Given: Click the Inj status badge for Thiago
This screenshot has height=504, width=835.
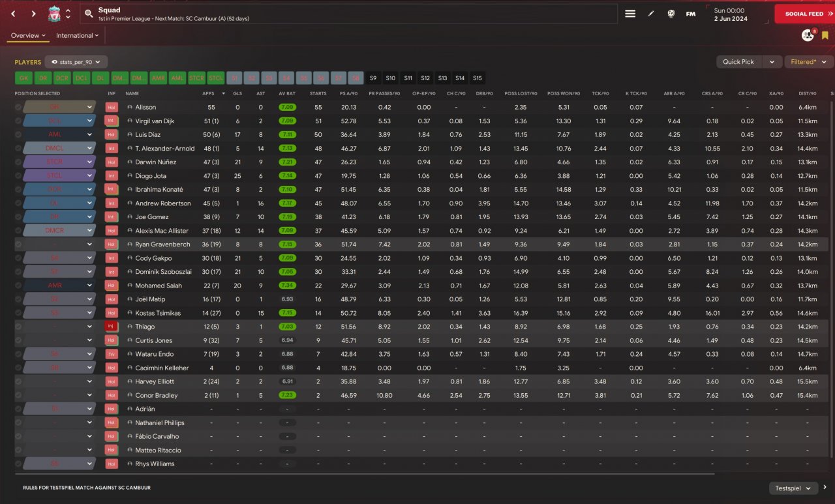Looking at the screenshot, I should click(x=112, y=327).
